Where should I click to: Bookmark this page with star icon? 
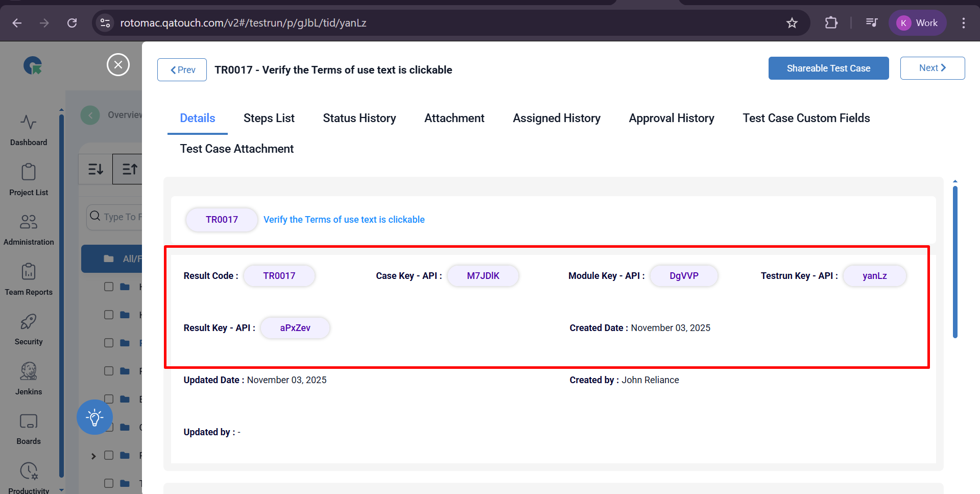[x=792, y=23]
